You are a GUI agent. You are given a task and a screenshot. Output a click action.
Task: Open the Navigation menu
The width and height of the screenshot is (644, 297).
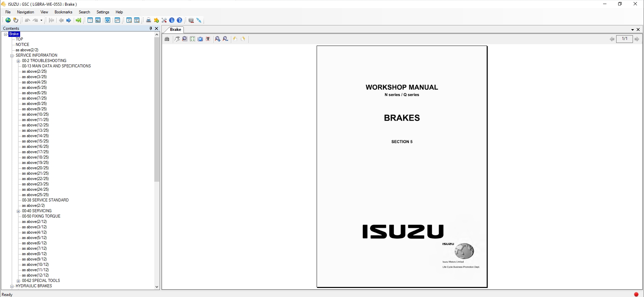pyautogui.click(x=25, y=12)
